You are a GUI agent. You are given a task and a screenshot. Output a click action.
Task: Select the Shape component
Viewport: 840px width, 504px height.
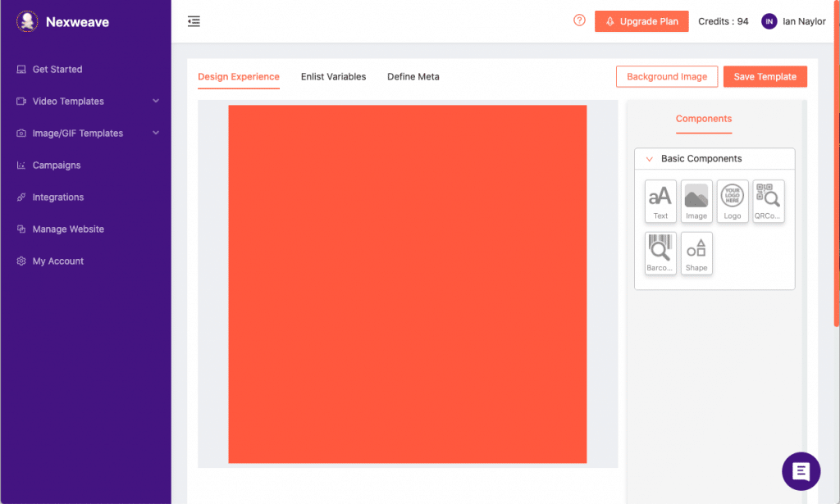(696, 253)
